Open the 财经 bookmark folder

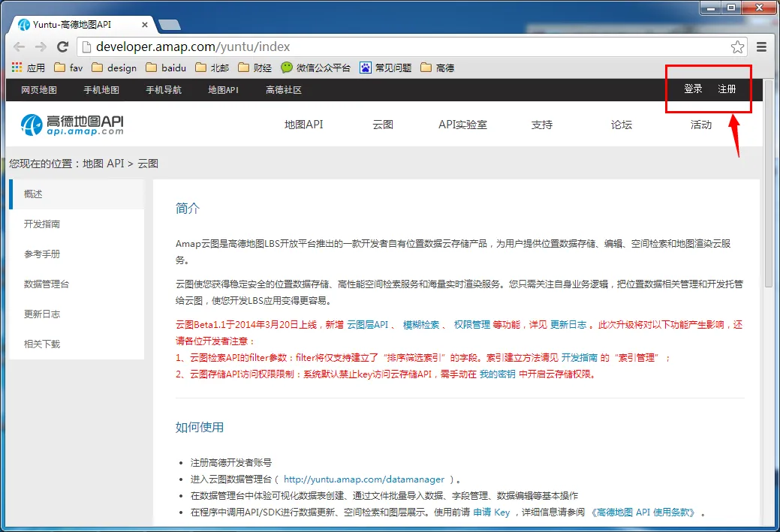point(254,68)
